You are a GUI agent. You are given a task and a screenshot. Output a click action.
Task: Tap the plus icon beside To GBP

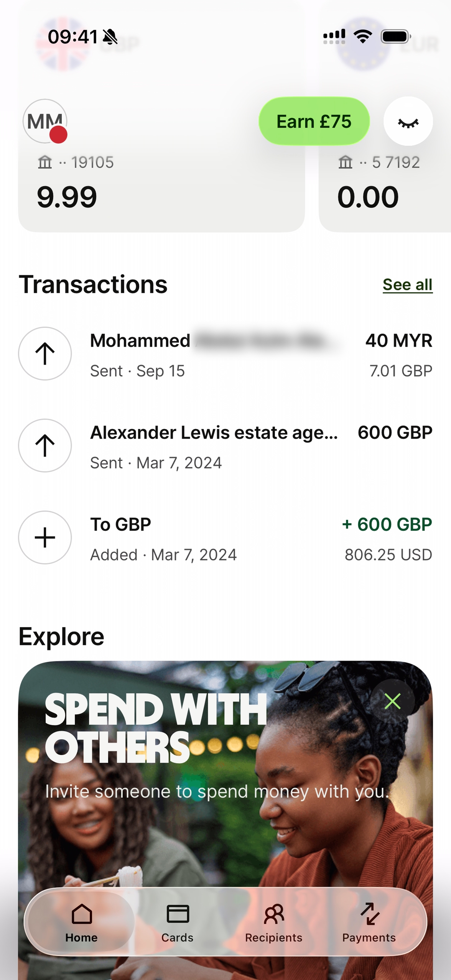(45, 538)
